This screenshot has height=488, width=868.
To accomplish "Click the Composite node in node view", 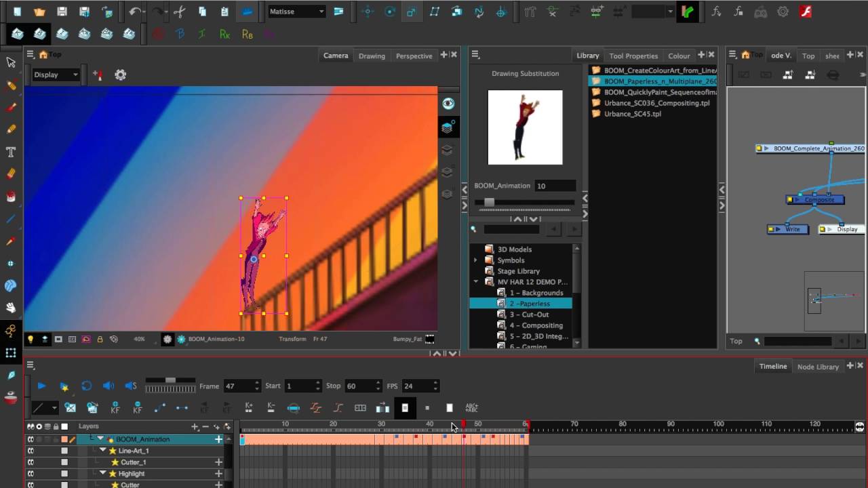I will [815, 200].
